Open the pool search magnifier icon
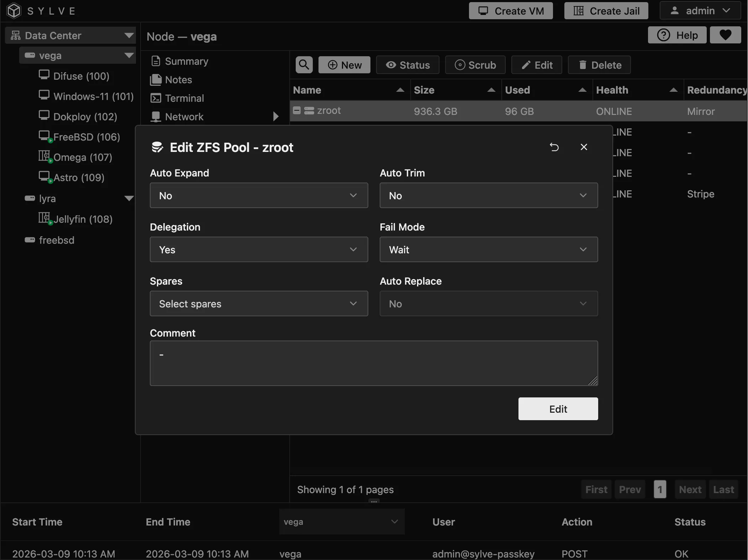The image size is (748, 560). 303,65
